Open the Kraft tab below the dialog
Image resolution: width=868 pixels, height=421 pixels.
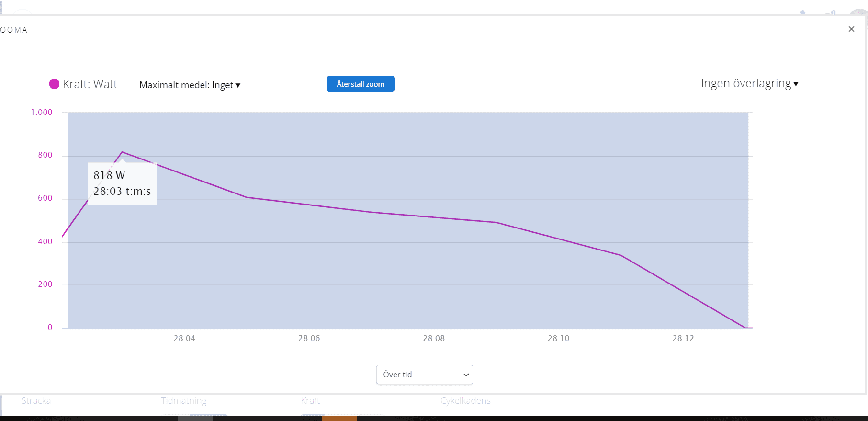point(310,401)
